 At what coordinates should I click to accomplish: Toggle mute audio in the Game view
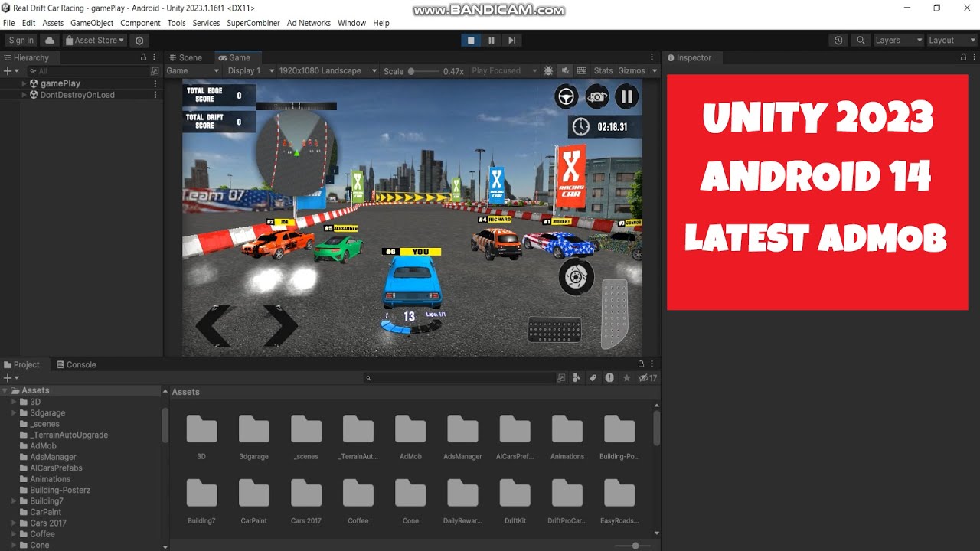tap(565, 70)
